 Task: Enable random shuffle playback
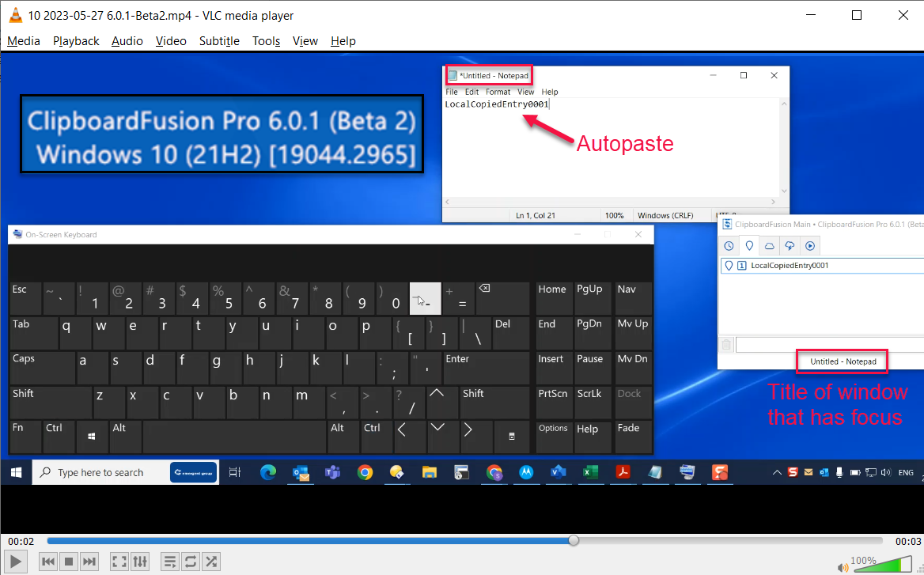[211, 562]
